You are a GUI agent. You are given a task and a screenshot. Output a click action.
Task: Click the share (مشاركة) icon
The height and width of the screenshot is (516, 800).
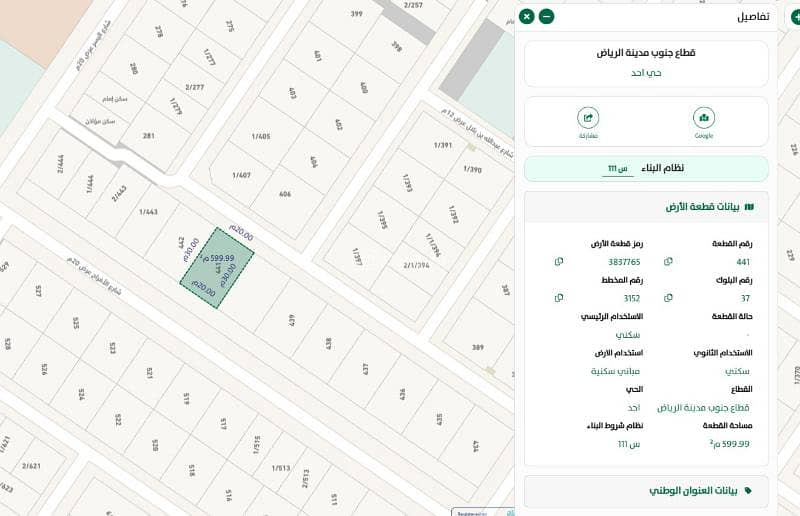point(588,118)
